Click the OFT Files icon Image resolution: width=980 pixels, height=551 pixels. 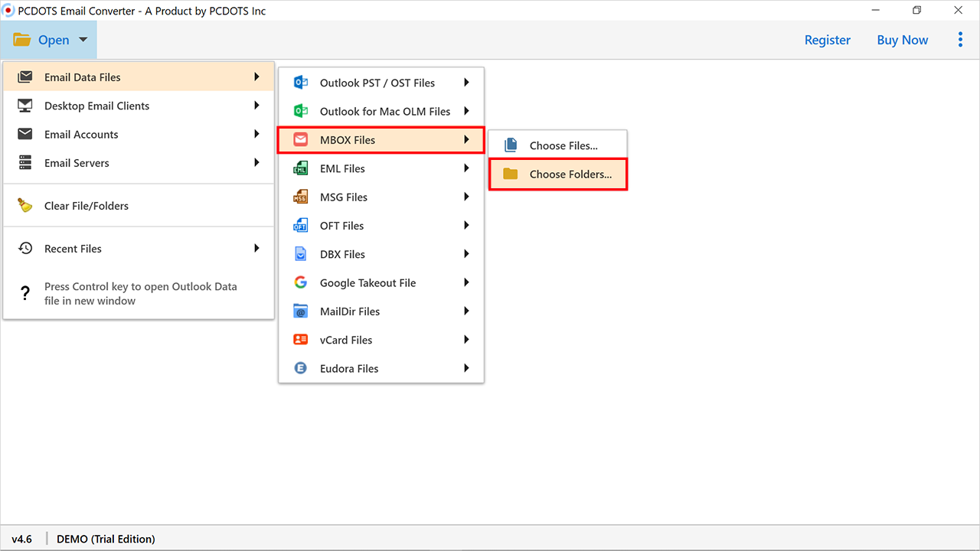tap(301, 225)
